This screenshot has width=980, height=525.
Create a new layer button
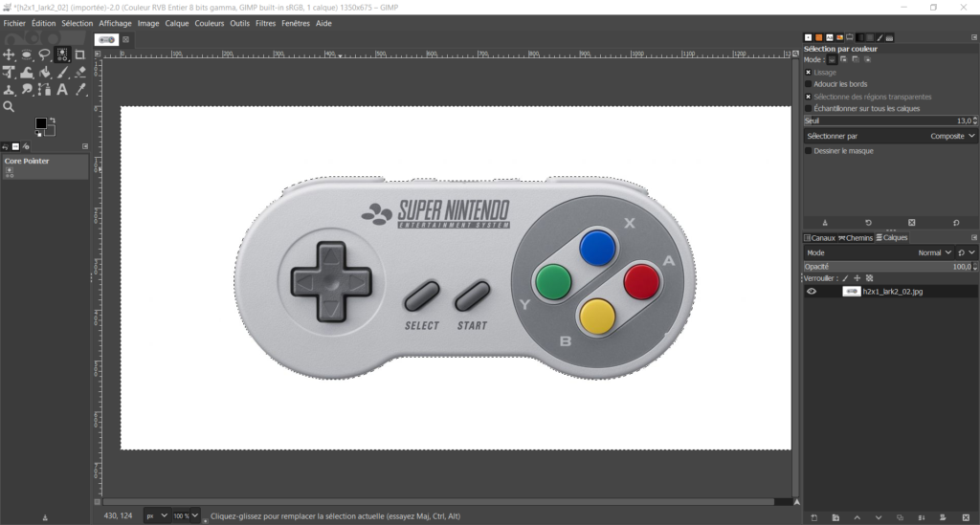[813, 517]
